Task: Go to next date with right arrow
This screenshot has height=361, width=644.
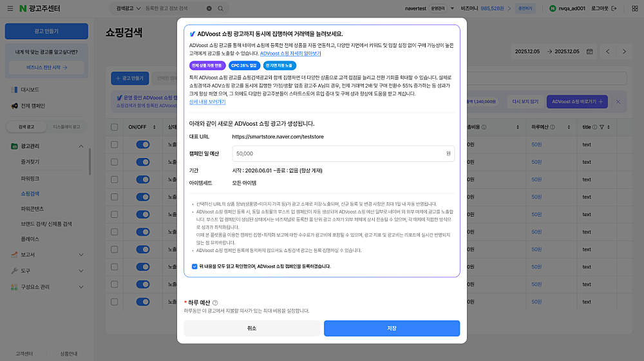Action: 624,52
